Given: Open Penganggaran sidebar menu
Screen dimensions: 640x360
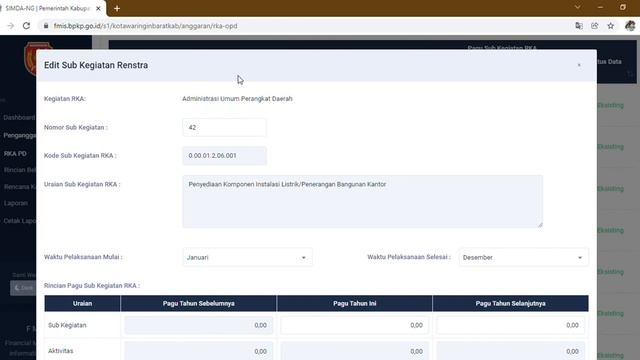Looking at the screenshot, I should pos(20,136).
